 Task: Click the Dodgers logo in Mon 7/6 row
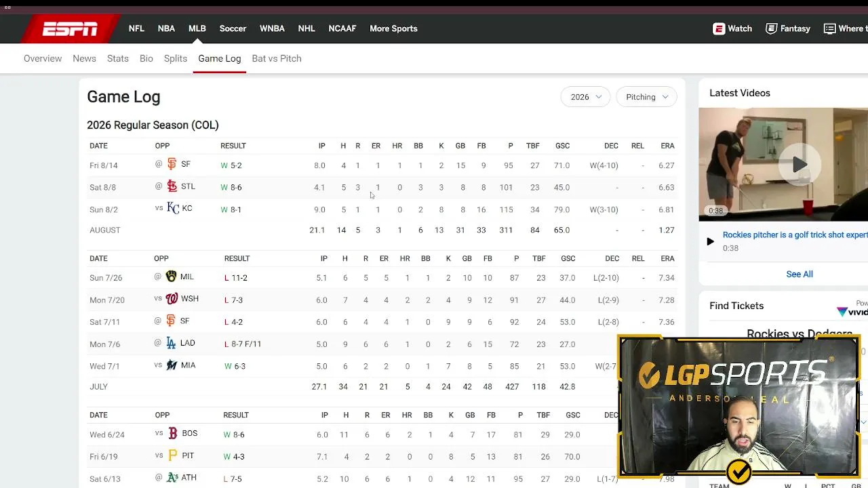[x=171, y=343]
